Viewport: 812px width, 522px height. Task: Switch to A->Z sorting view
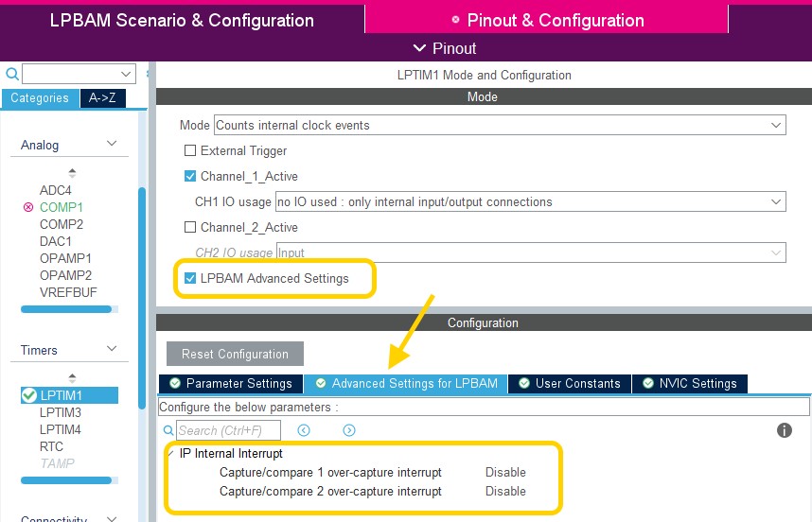click(102, 97)
